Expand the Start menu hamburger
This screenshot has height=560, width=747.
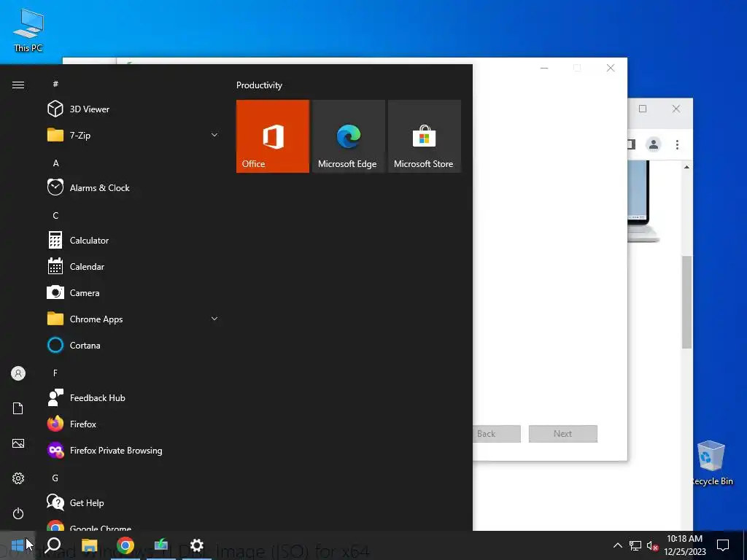click(x=18, y=85)
